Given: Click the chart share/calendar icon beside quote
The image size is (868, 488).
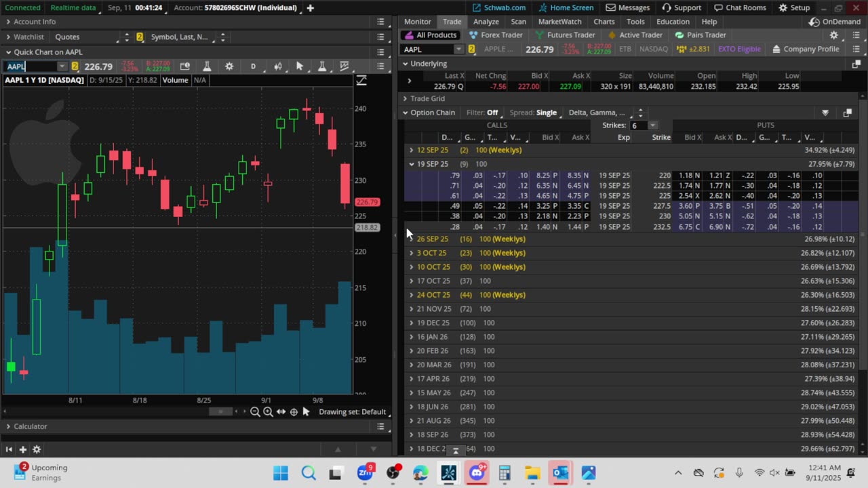Looking at the screenshot, I should pos(184,66).
